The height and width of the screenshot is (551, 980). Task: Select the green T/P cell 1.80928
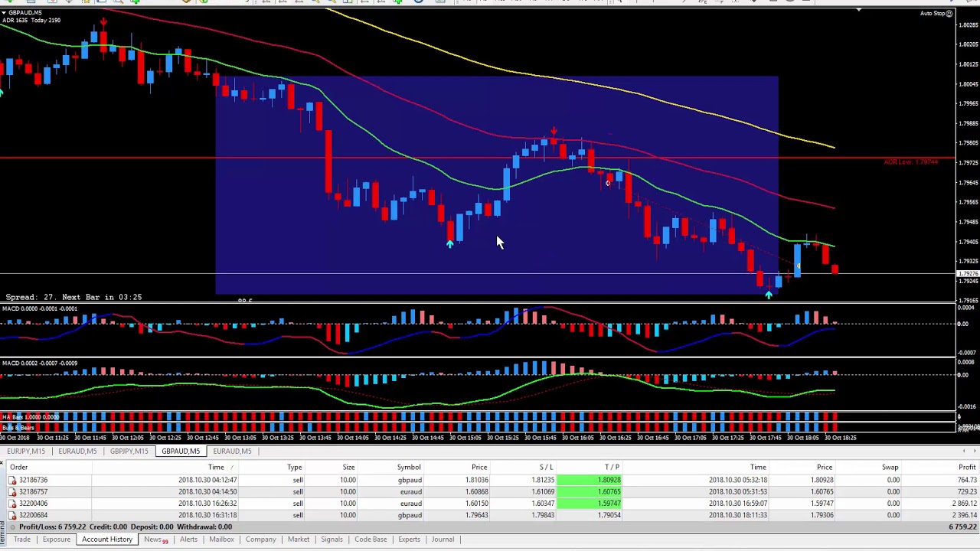point(590,480)
